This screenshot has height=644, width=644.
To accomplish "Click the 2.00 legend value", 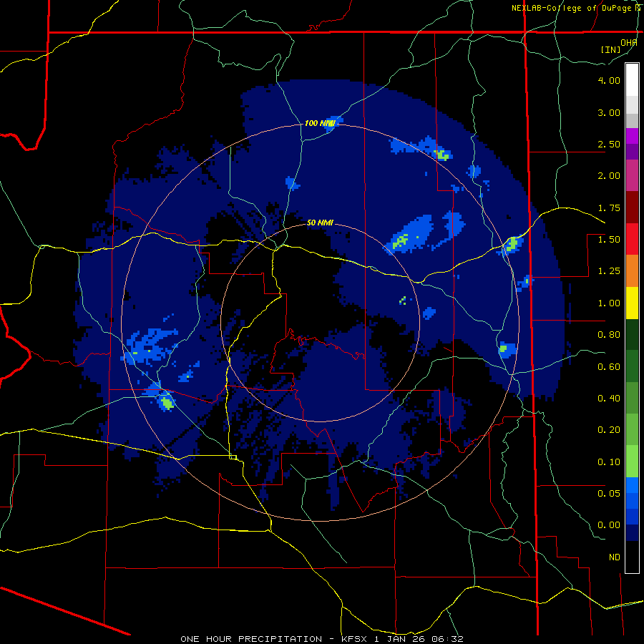I will coord(609,176).
